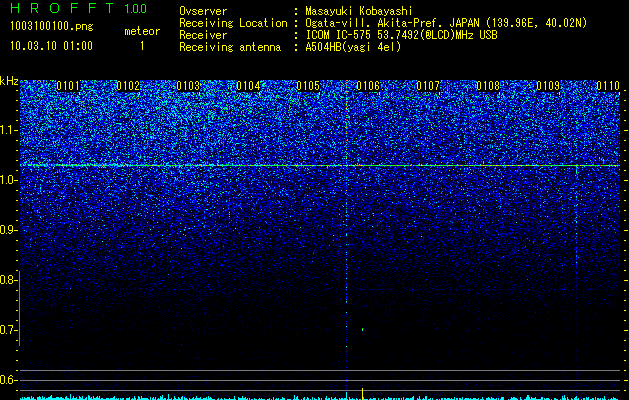The image size is (629, 400).
Task: Click the 0107 time marker
Action: click(428, 86)
